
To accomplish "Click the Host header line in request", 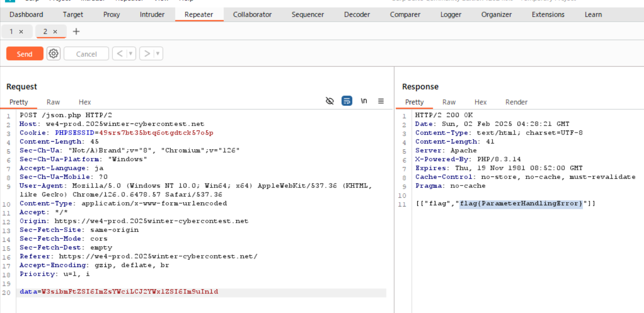I will point(112,124).
